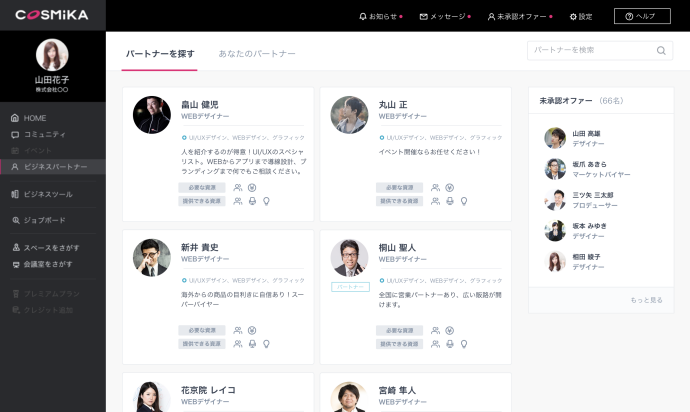Click the コミュニティ chat bubble icon
The width and height of the screenshot is (690, 412).
tap(15, 134)
